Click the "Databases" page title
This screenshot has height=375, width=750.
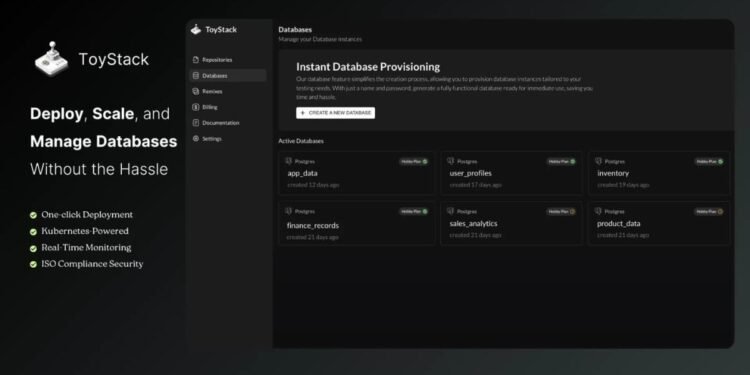coord(295,30)
